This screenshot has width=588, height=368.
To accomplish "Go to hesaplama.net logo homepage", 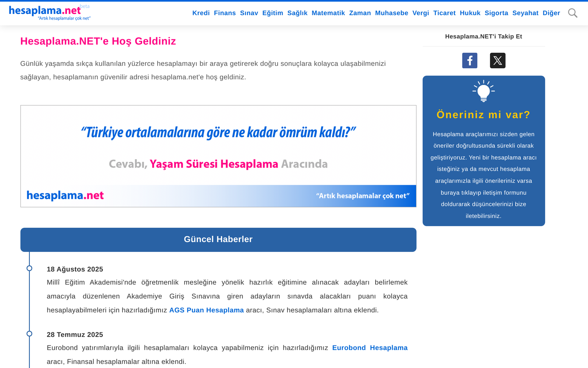I will click(x=49, y=12).
